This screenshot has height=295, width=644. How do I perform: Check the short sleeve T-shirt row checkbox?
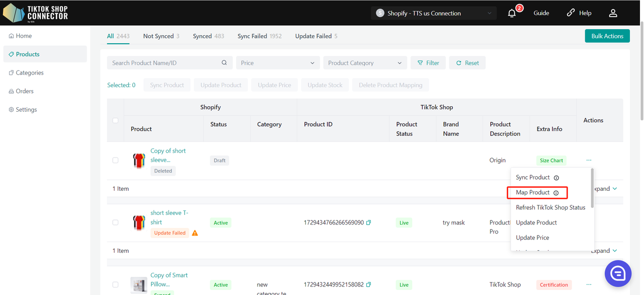(x=115, y=223)
